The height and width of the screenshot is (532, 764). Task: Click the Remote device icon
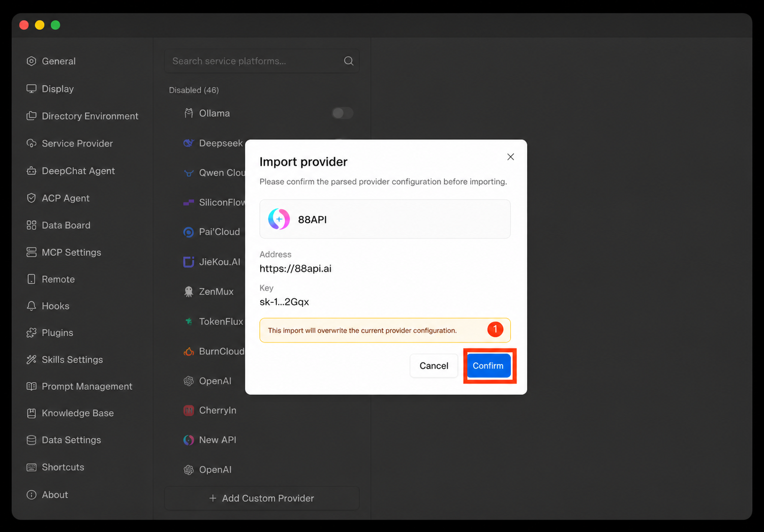pos(32,279)
